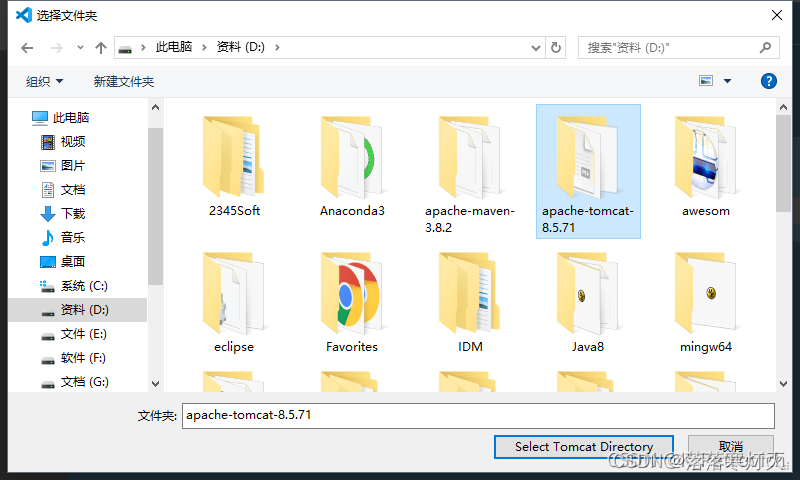
Task: Click Select Tomcat Directory button
Action: point(584,447)
